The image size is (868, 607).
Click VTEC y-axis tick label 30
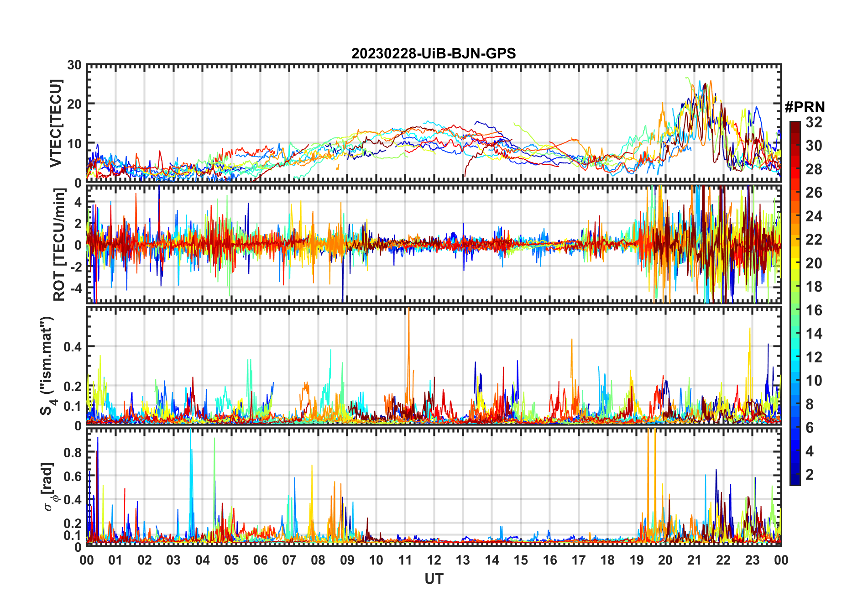pyautogui.click(x=74, y=65)
